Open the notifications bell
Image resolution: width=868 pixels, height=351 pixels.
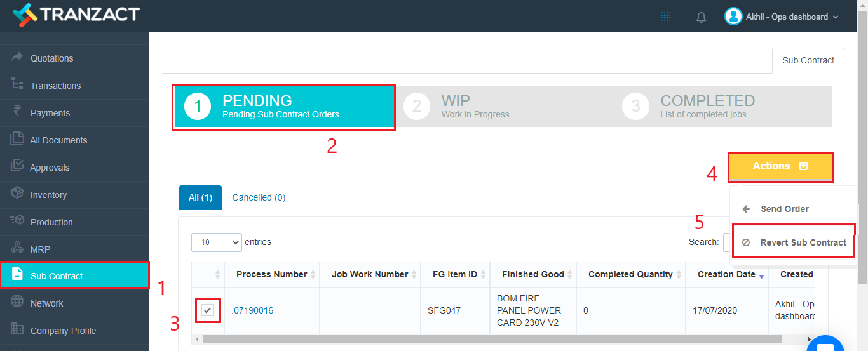tap(702, 17)
